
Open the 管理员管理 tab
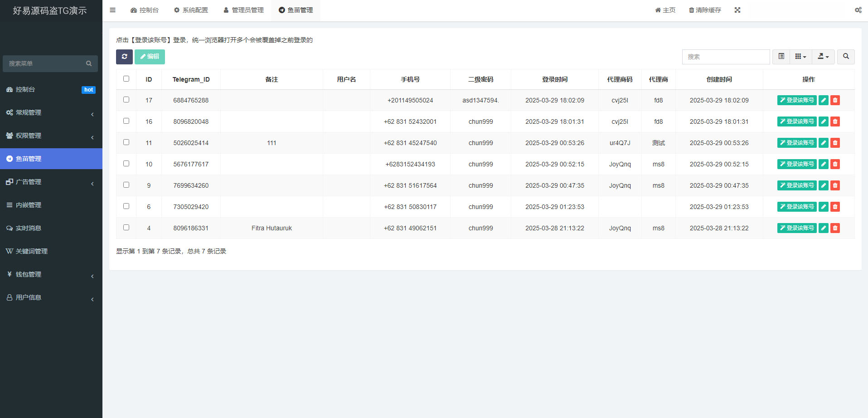(243, 10)
